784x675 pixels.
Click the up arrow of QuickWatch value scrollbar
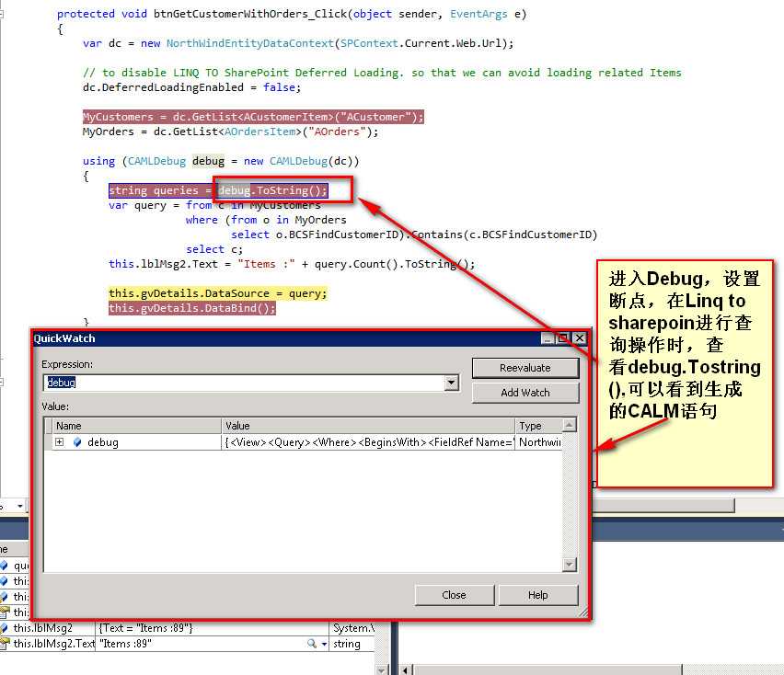(570, 425)
